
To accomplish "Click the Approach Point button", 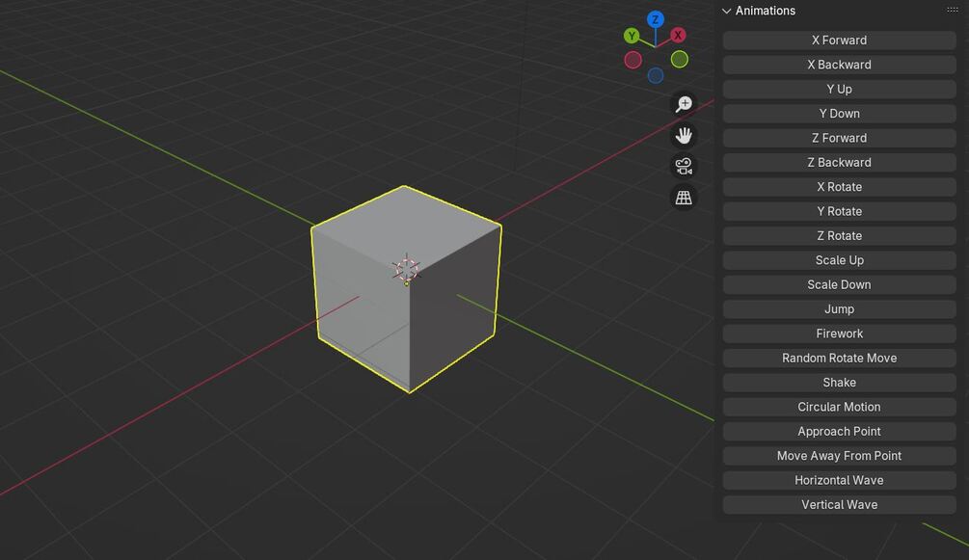I will click(839, 431).
